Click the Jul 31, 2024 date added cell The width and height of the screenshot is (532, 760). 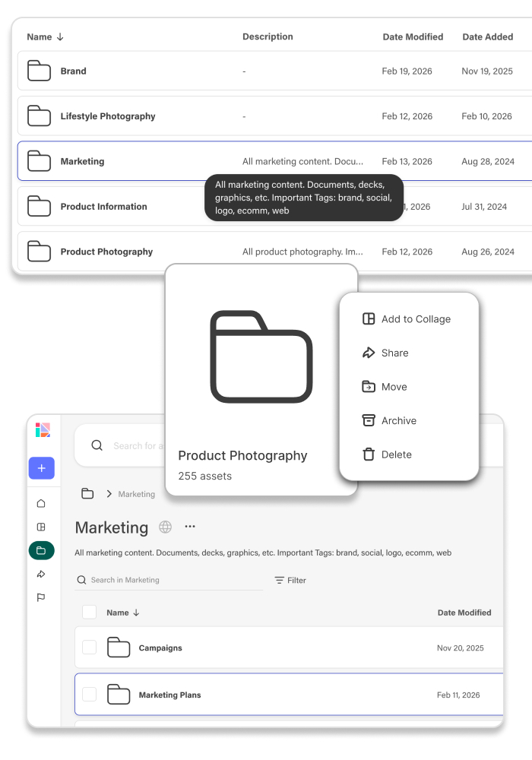point(484,207)
